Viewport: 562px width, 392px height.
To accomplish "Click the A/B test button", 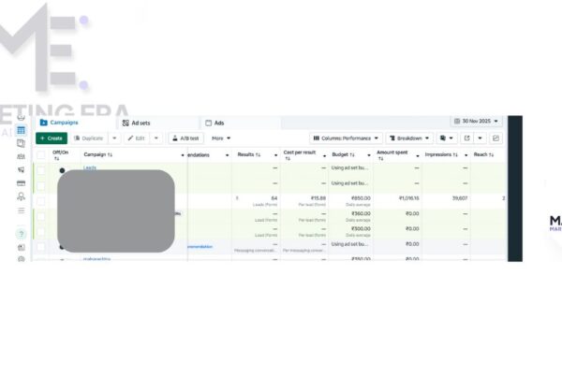I will point(185,138).
